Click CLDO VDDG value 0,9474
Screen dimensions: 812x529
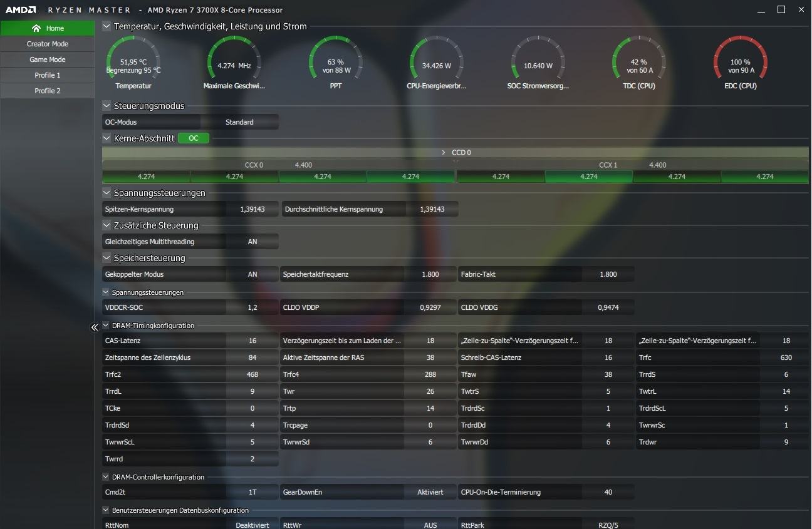(608, 307)
